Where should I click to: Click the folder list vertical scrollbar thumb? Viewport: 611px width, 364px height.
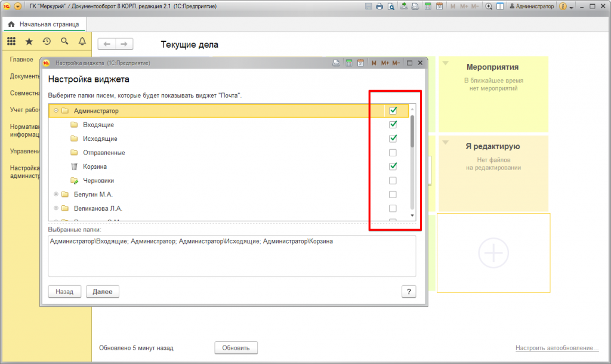(412, 131)
